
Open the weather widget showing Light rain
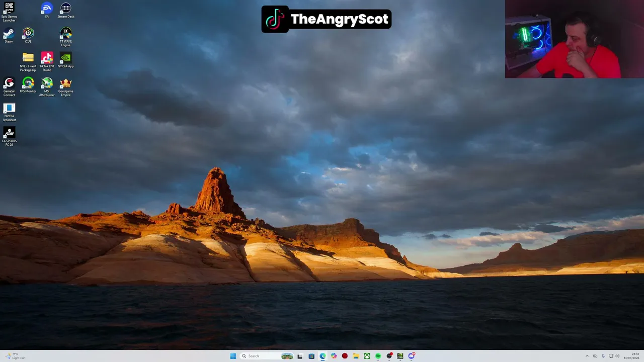[x=15, y=356]
